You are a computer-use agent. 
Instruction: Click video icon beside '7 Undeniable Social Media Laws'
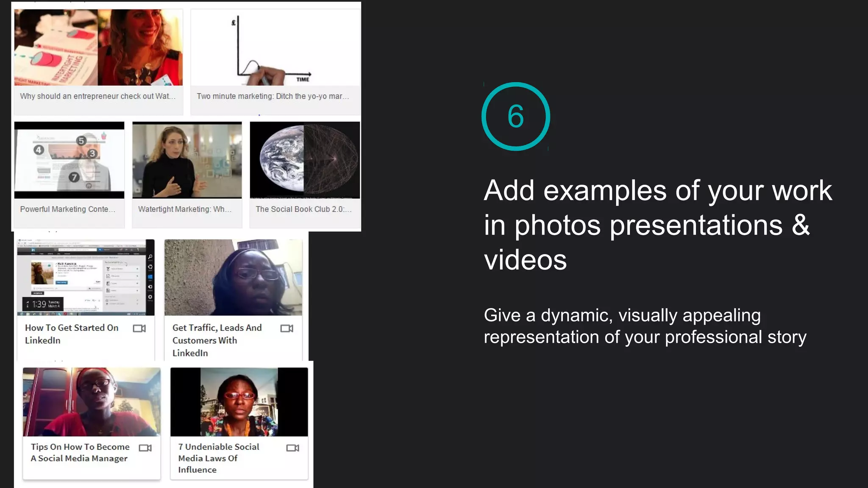pos(293,448)
